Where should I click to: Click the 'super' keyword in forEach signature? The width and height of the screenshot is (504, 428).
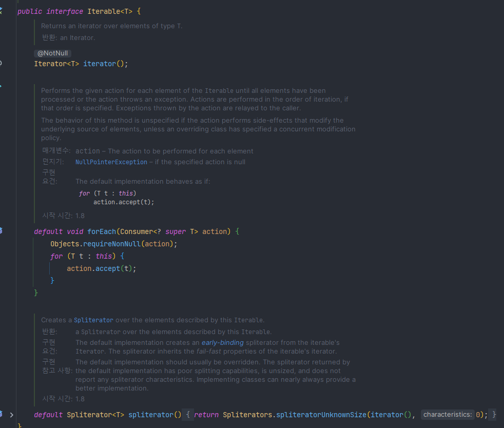pyautogui.click(x=176, y=231)
